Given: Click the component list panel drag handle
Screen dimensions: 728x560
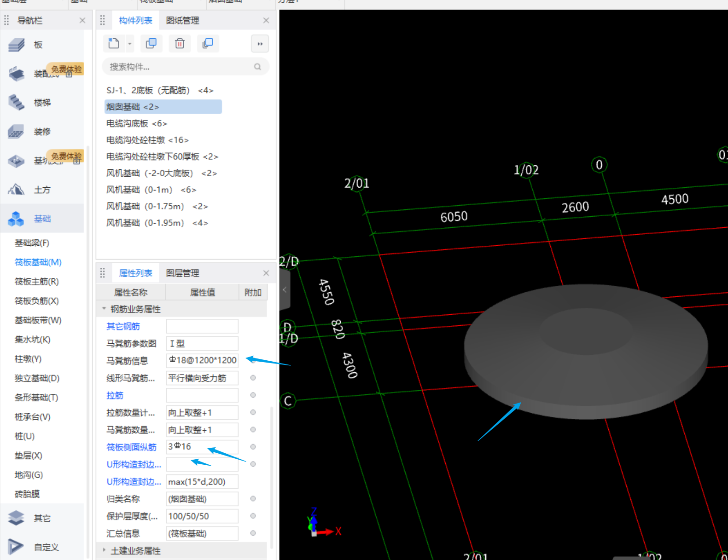Looking at the screenshot, I should pos(103,20).
